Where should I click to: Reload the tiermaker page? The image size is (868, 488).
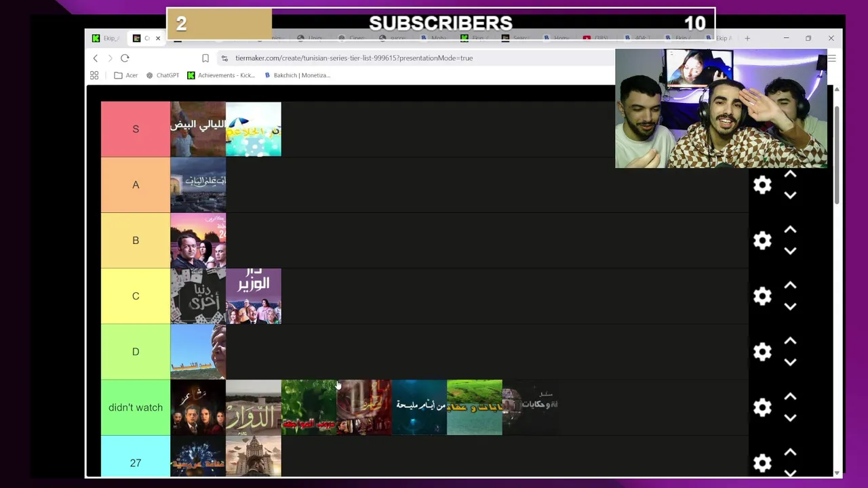click(x=125, y=58)
